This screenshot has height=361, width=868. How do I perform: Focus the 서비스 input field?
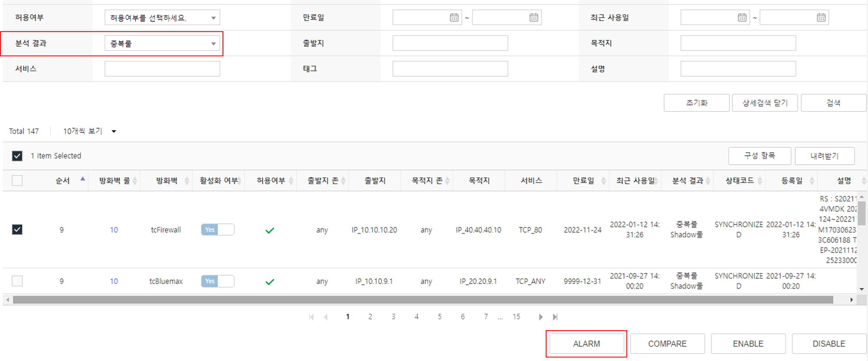pos(162,69)
